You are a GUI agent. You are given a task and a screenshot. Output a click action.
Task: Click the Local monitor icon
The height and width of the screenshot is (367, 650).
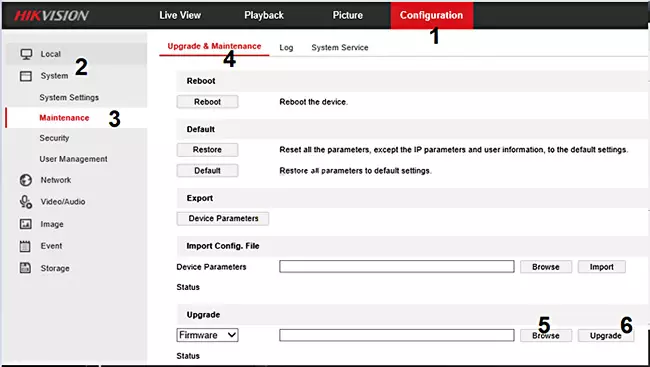pos(26,54)
